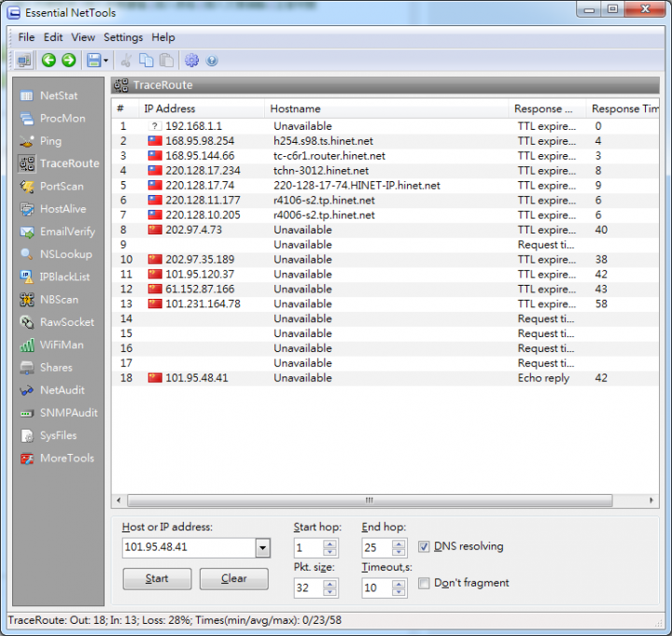Click the End hop value field
Image resolution: width=672 pixels, height=636 pixels.
[x=377, y=547]
